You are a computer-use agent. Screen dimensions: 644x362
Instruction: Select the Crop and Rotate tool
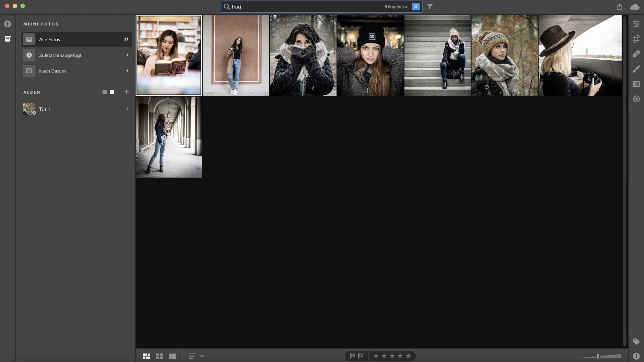coord(636,39)
